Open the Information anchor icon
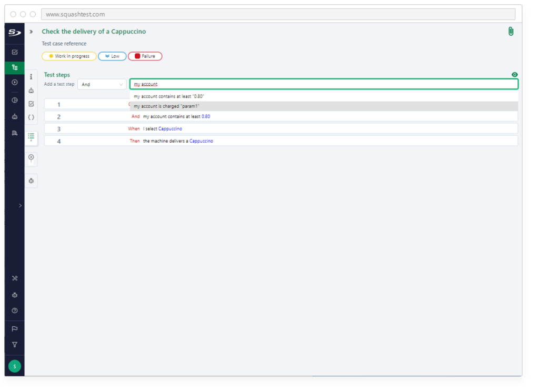 point(31,77)
